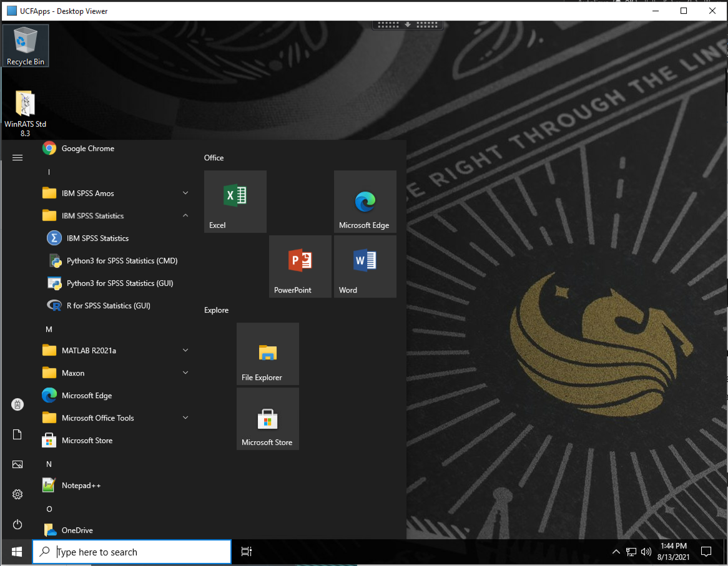
Task: Expand the Maxon folder
Action: (x=115, y=373)
